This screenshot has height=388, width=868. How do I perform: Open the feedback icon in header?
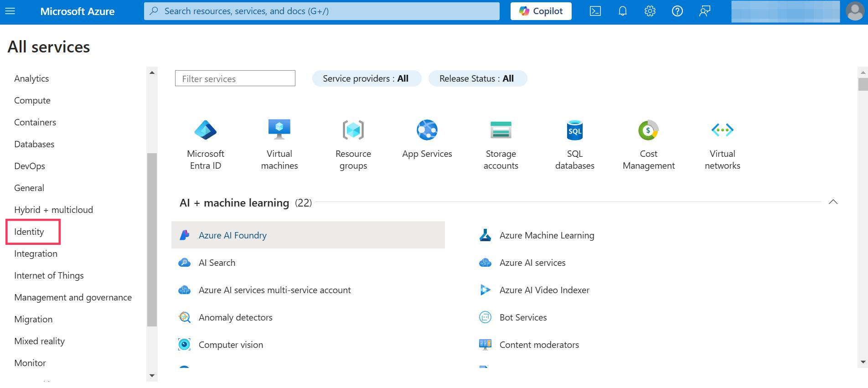coord(705,11)
